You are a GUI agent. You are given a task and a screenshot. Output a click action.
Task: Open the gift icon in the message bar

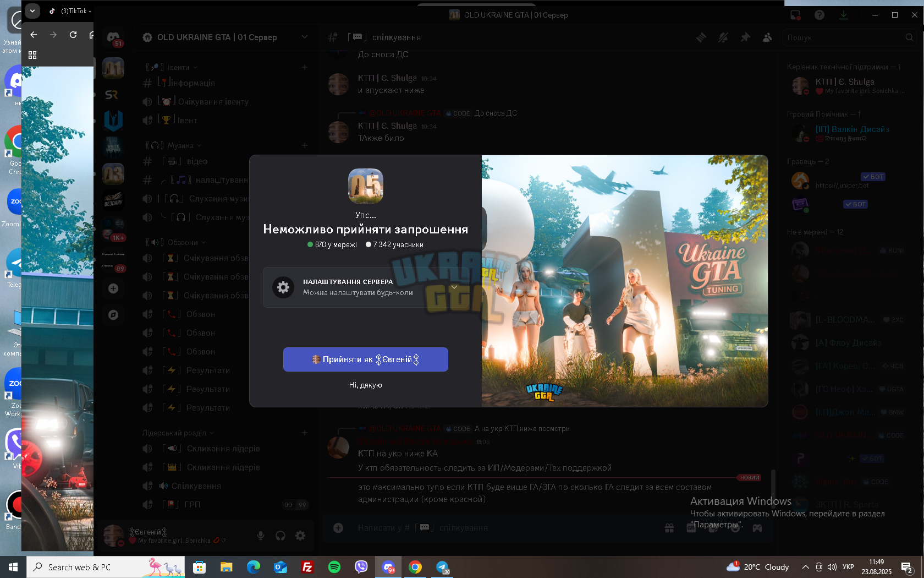[669, 528]
